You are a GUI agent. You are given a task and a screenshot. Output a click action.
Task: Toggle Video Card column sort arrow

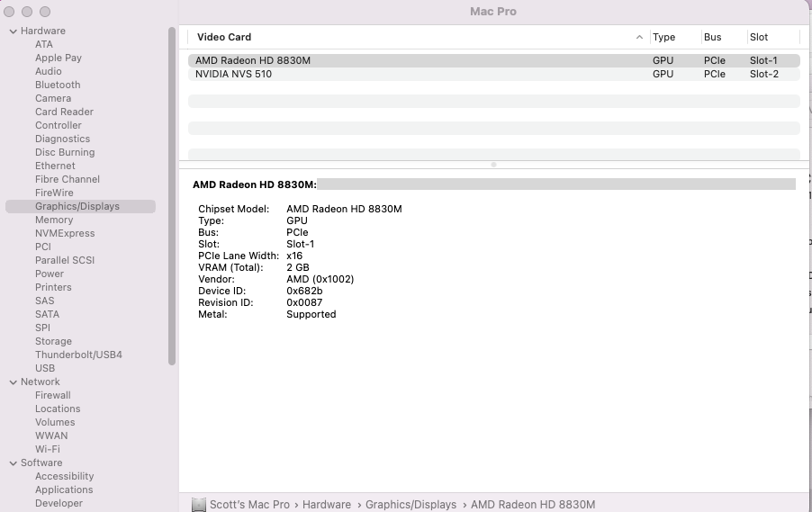click(x=639, y=37)
